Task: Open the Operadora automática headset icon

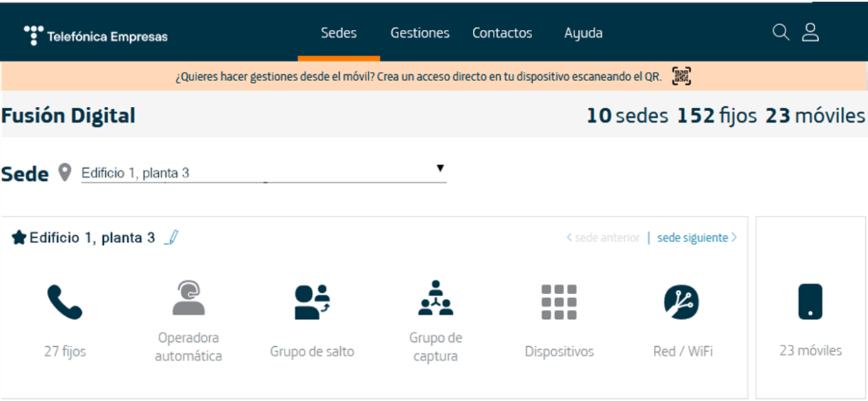Action: (x=189, y=298)
